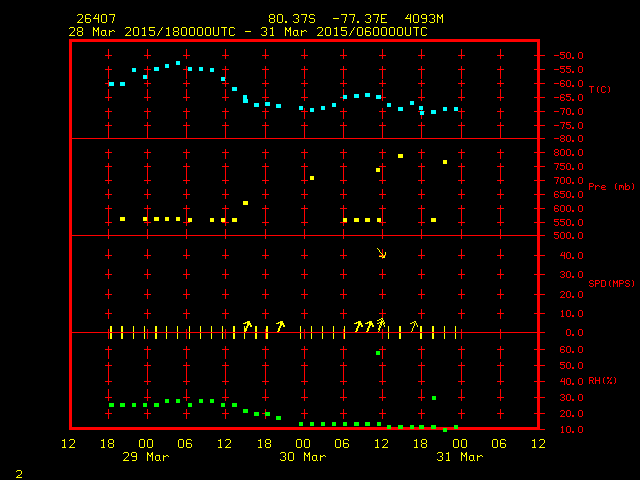Click the latitude value 80.37S
The height and width of the screenshot is (480, 640).
pyautogui.click(x=292, y=19)
